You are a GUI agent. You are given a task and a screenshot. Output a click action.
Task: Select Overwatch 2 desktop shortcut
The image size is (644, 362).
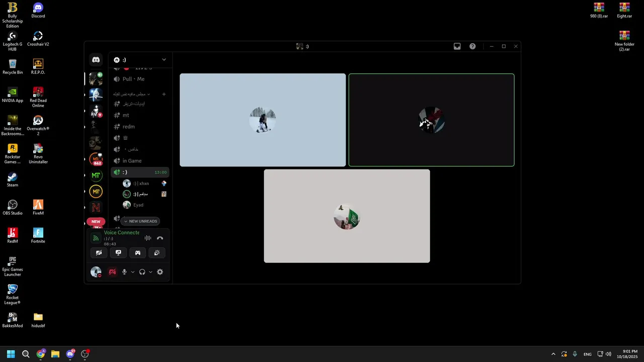pos(38,126)
